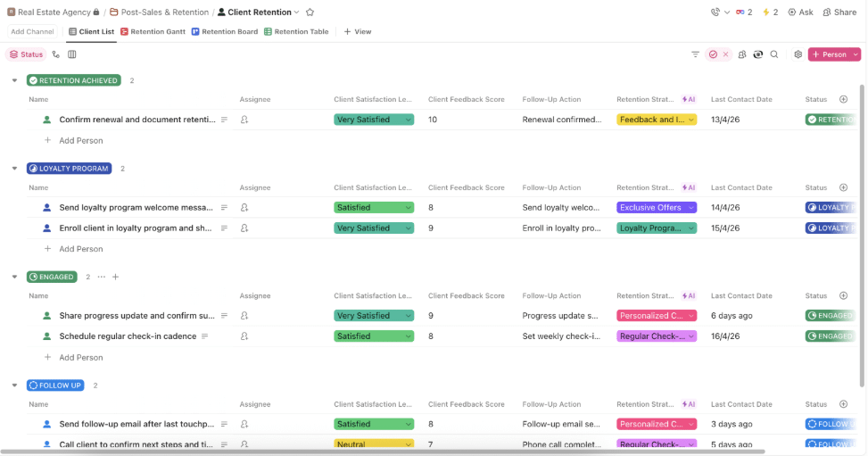This screenshot has height=456, width=868.
Task: Collapse the Engaged group
Action: [x=14, y=277]
